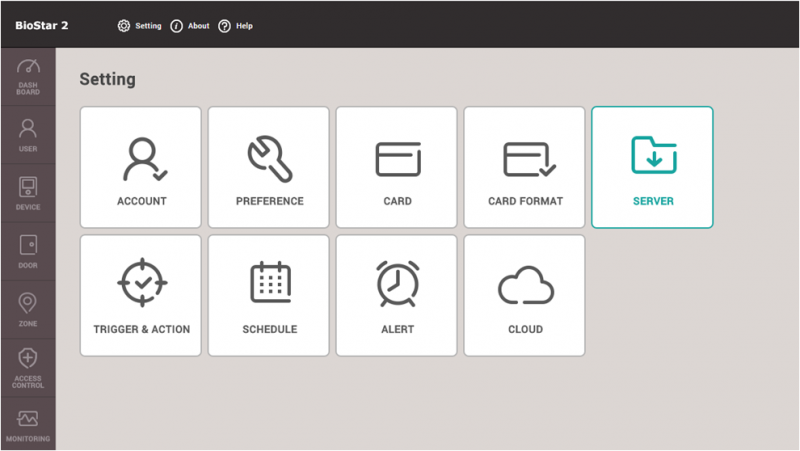
Task: Open the Device section in sidebar
Action: coord(28,192)
